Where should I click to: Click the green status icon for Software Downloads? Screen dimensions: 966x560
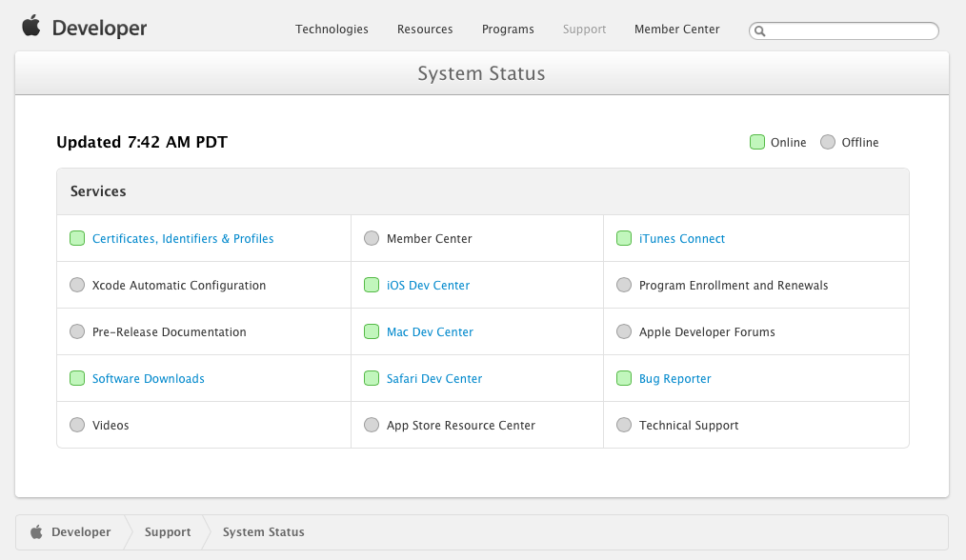pos(77,378)
